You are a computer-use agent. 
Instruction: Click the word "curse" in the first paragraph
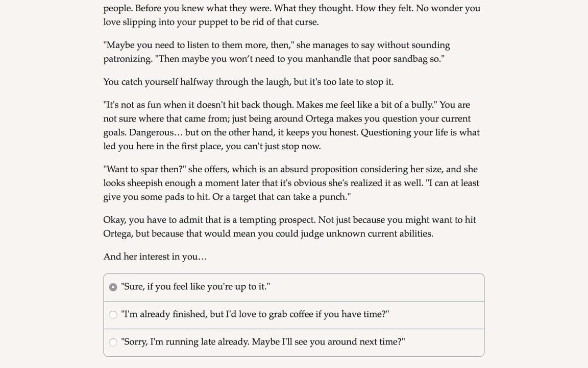click(x=306, y=22)
